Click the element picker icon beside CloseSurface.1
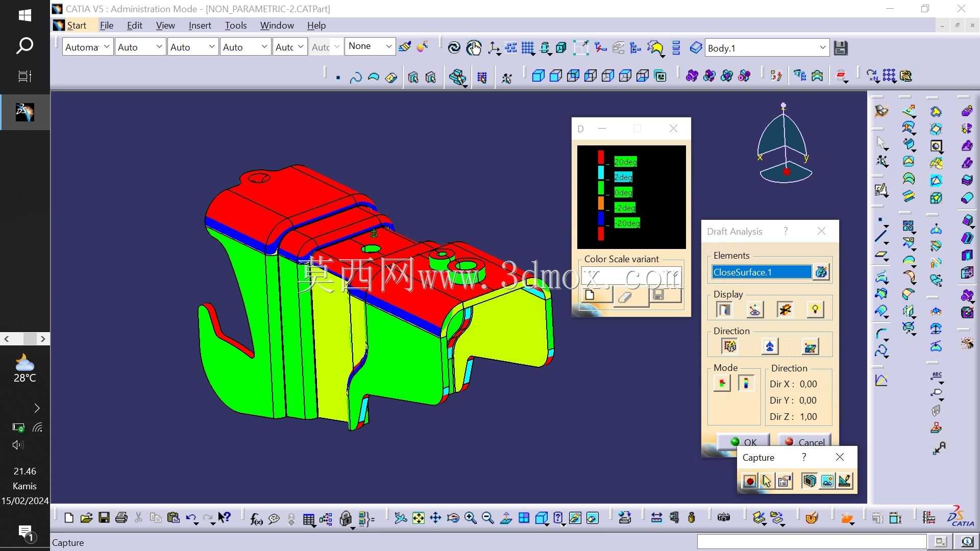Image resolution: width=980 pixels, height=551 pixels. click(821, 272)
